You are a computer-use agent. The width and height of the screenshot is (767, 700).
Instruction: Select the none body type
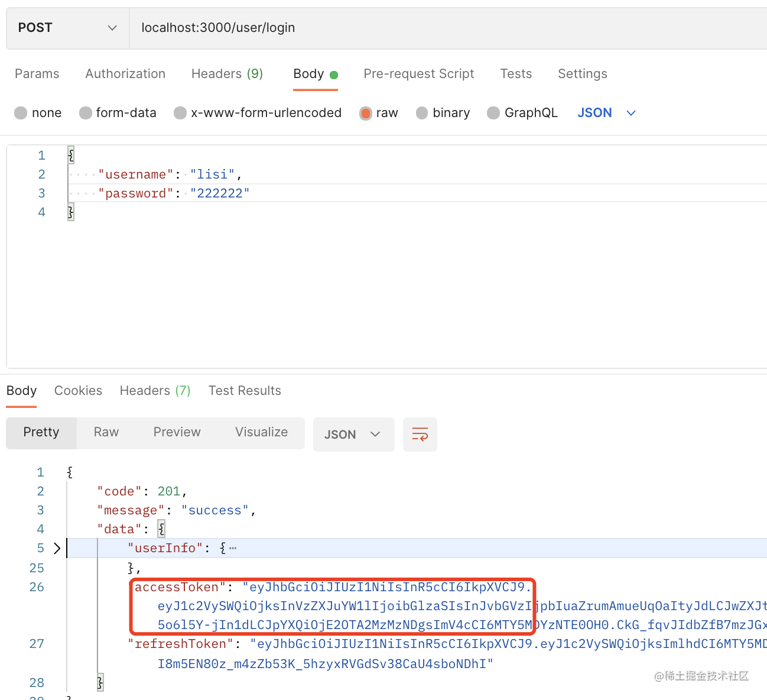click(x=21, y=113)
